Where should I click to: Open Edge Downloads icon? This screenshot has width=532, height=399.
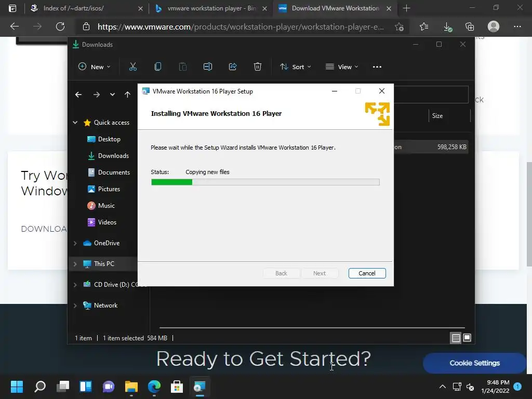click(447, 27)
